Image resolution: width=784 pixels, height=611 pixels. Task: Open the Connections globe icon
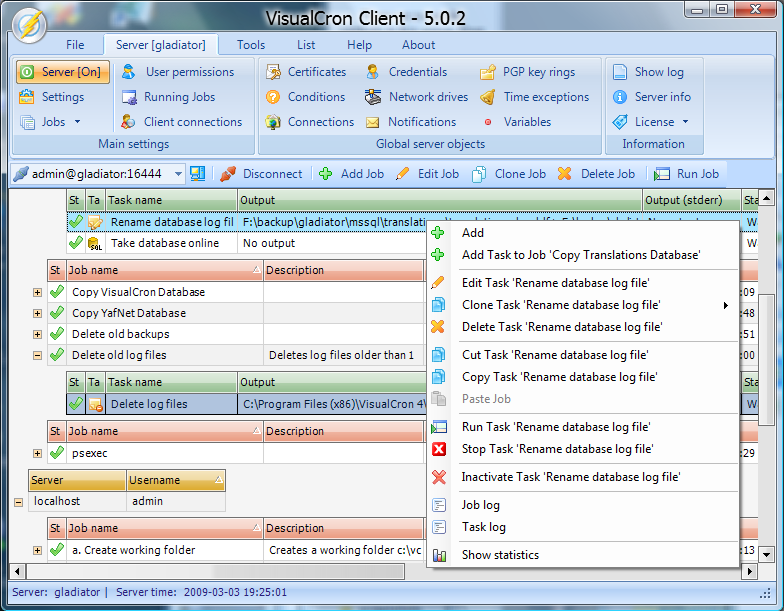coord(273,122)
